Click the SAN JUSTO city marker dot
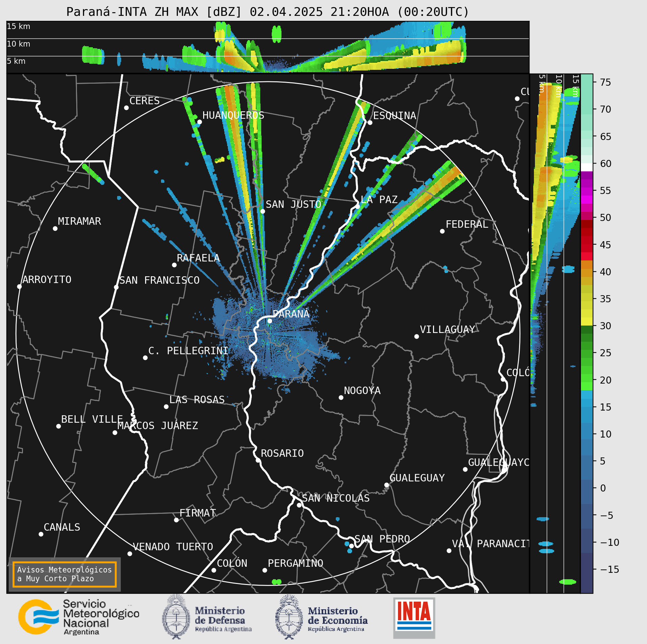647x644 pixels. 263,211
